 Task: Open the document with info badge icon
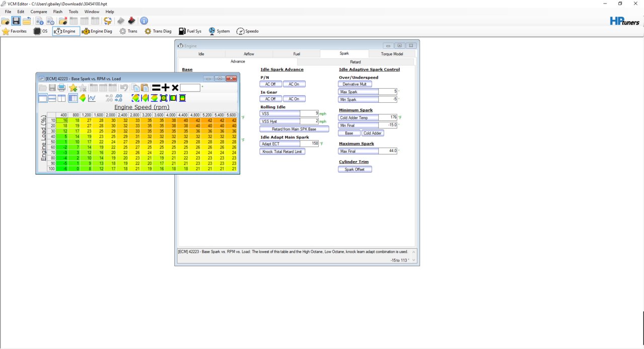(39, 21)
